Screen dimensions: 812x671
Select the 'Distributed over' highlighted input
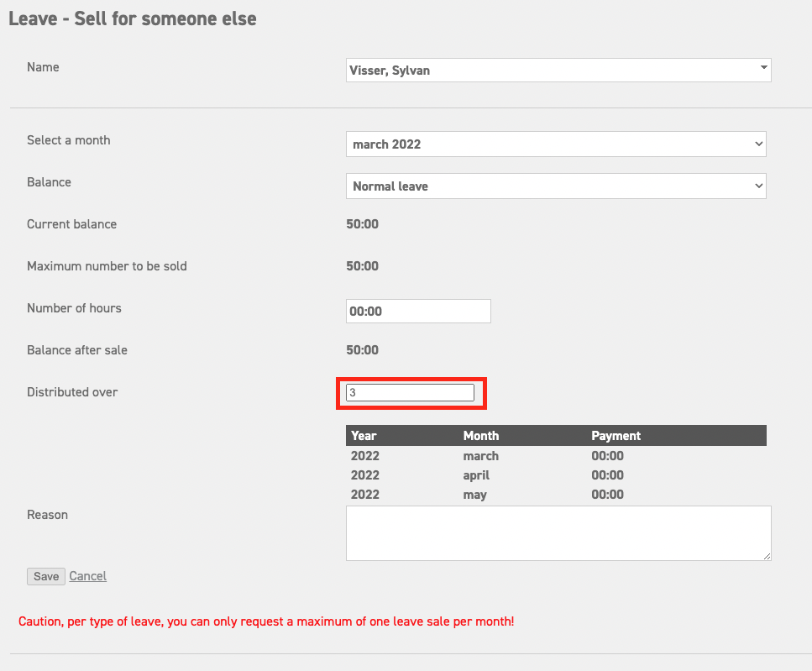coord(411,391)
